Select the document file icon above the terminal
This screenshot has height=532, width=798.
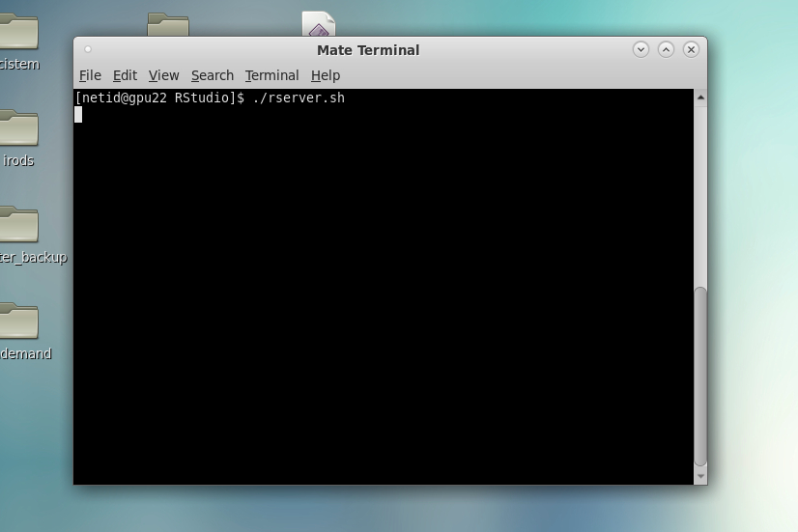coord(319,24)
